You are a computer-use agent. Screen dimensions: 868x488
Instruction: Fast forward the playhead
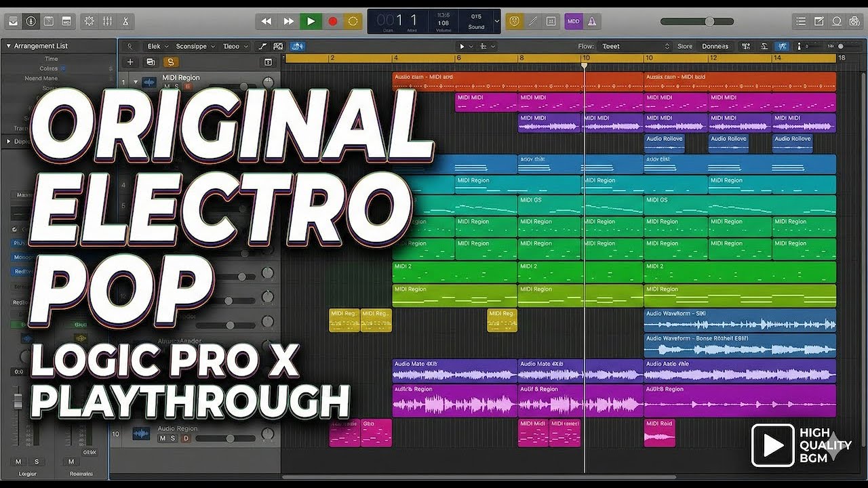[288, 21]
